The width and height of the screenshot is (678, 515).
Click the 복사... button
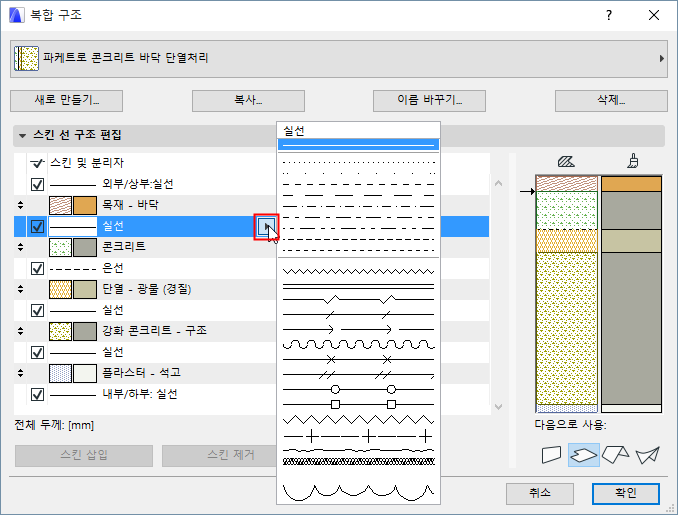click(x=248, y=101)
